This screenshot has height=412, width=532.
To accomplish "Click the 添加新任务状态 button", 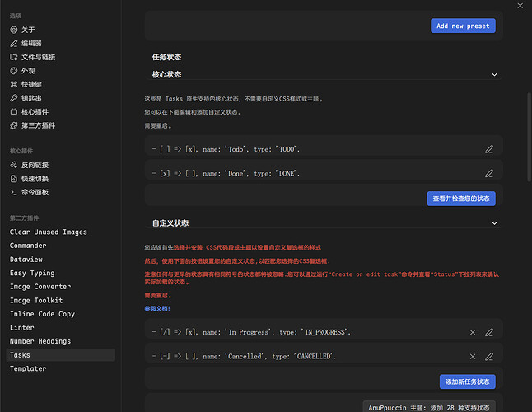I will [x=467, y=381].
